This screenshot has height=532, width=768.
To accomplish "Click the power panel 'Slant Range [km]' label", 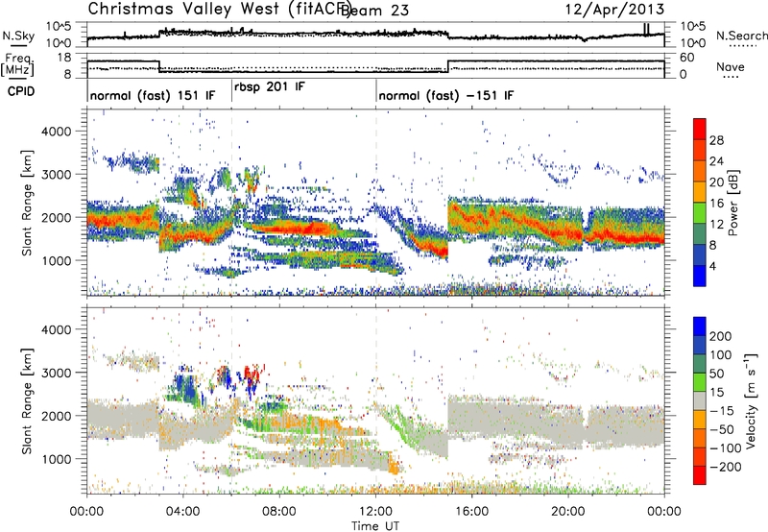I will click(27, 203).
